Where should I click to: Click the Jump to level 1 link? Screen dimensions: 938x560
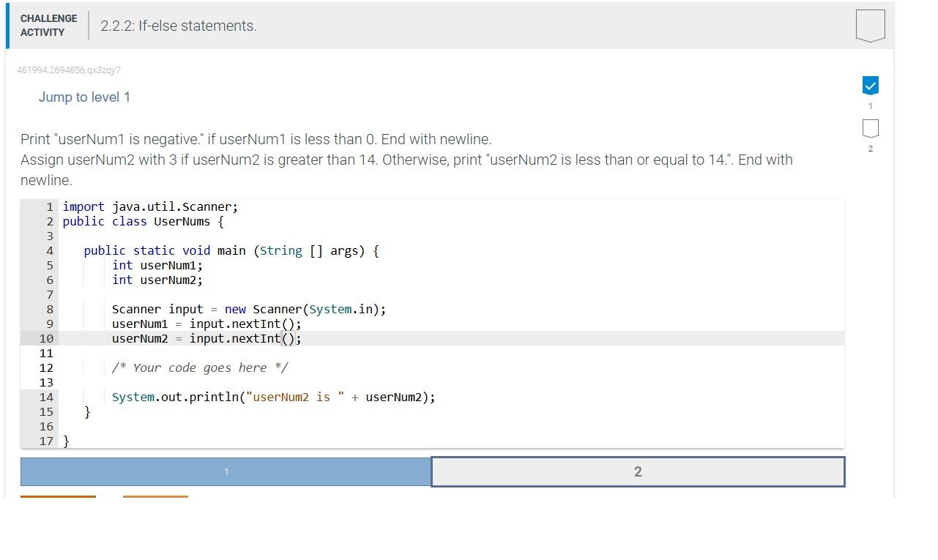(85, 97)
